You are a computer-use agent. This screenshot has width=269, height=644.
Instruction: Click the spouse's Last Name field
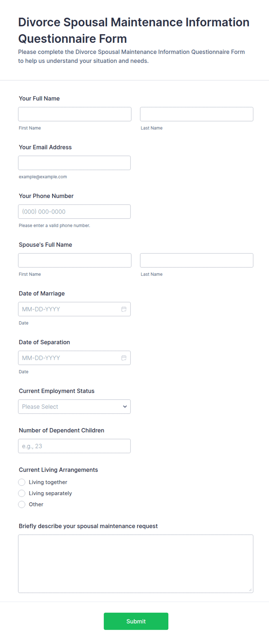pos(197,260)
